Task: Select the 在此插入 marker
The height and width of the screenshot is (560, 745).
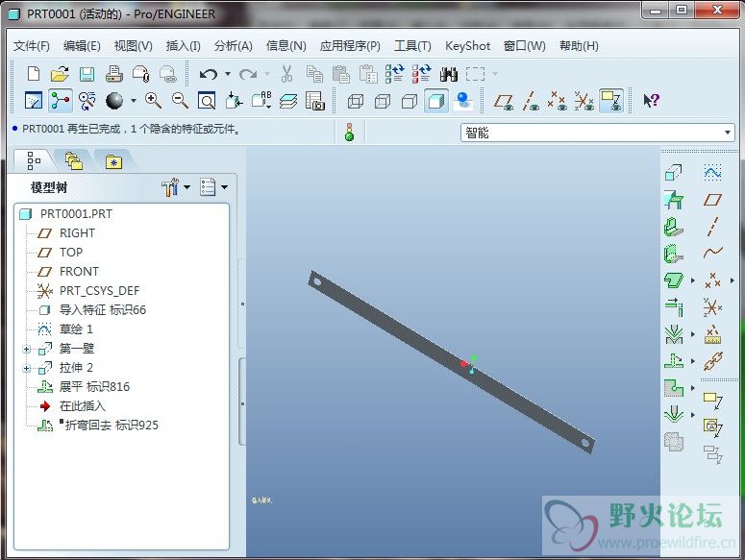Action: tap(83, 406)
